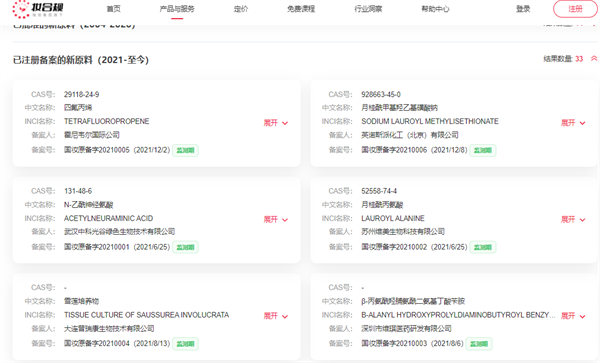Click the filer 大连普瑞康生物技术有限公司
Viewport: 600px width, 363px height.
pyautogui.click(x=109, y=329)
